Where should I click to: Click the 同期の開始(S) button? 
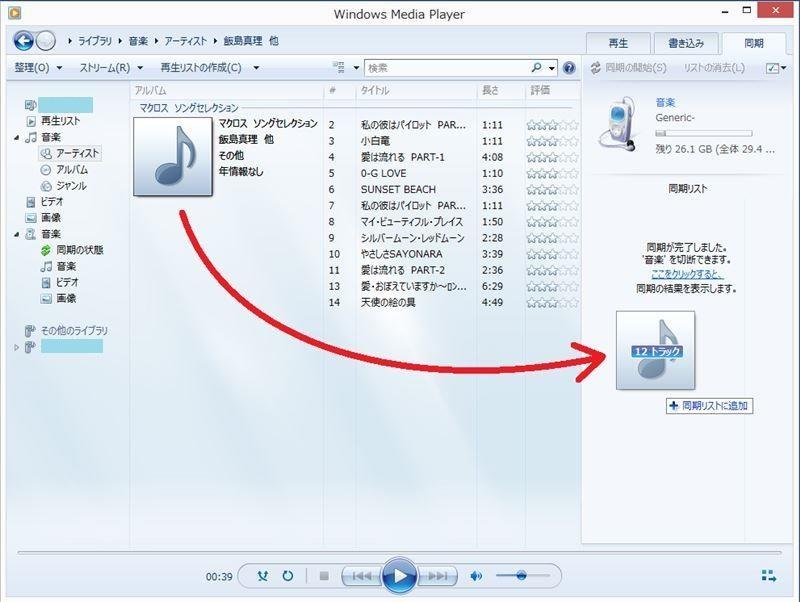pyautogui.click(x=629, y=68)
